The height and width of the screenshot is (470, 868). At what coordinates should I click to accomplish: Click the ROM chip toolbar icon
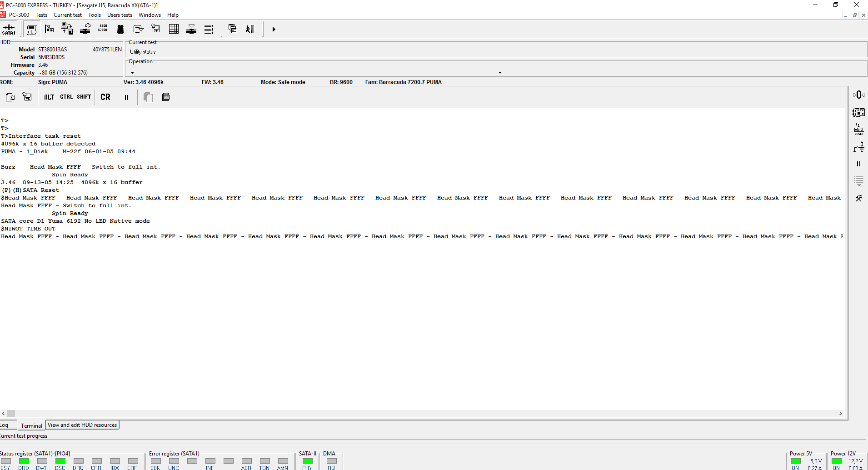120,29
